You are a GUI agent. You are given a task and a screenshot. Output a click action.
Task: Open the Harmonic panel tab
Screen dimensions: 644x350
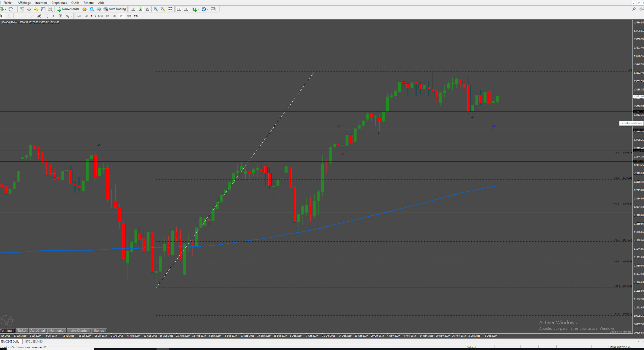tap(56, 331)
